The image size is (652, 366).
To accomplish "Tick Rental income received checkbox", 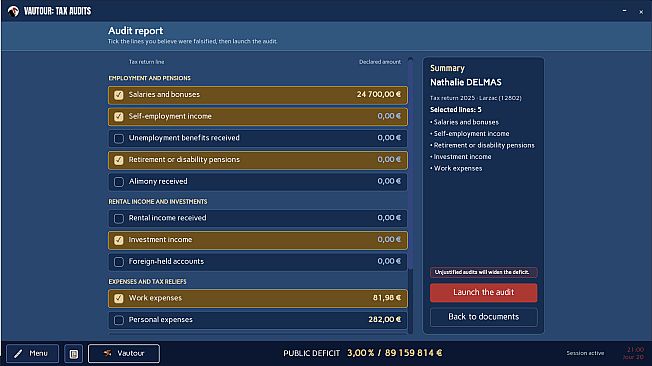I will click(x=119, y=218).
